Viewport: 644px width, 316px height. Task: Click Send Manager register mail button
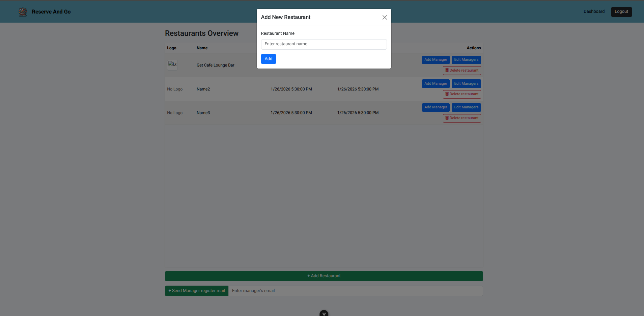196,291
